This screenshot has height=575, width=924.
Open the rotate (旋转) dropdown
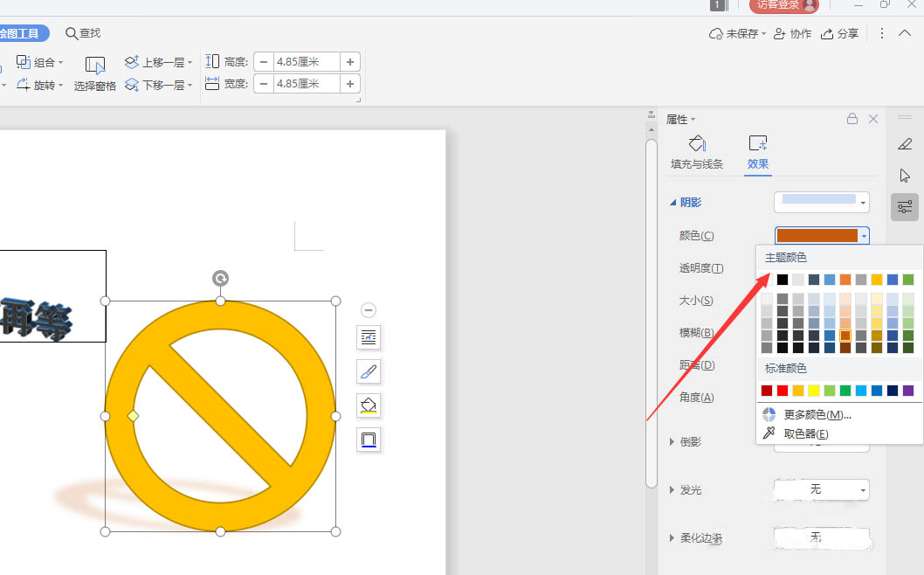point(39,85)
